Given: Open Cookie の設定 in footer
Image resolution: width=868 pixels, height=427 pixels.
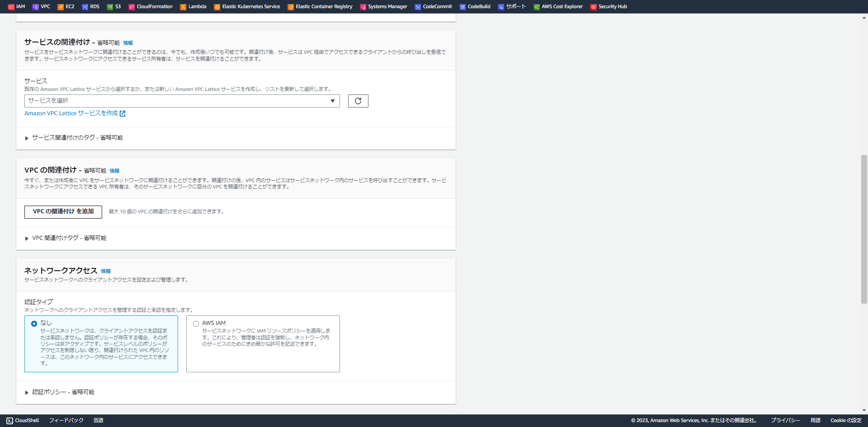Looking at the screenshot, I should pyautogui.click(x=846, y=421).
